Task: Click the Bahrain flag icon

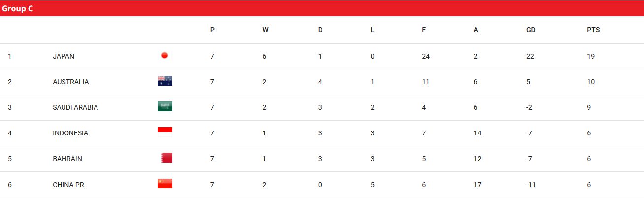Action: [x=166, y=158]
